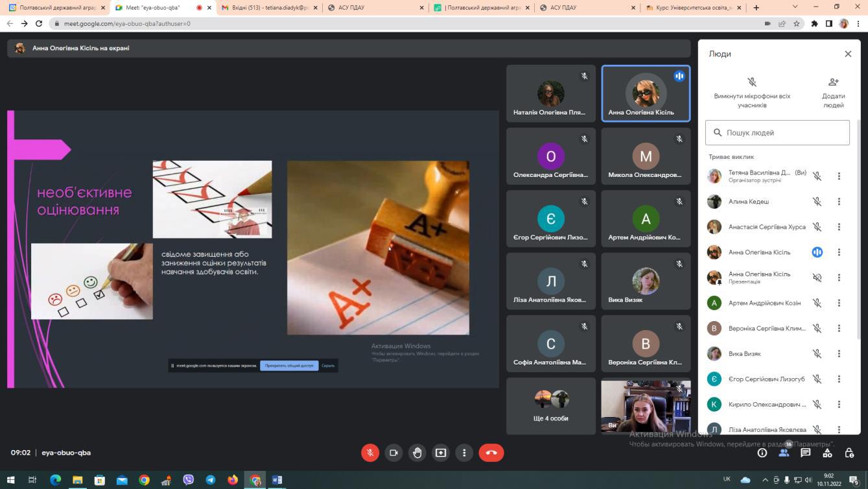Open the activities panel
868x489 pixels.
click(x=827, y=453)
